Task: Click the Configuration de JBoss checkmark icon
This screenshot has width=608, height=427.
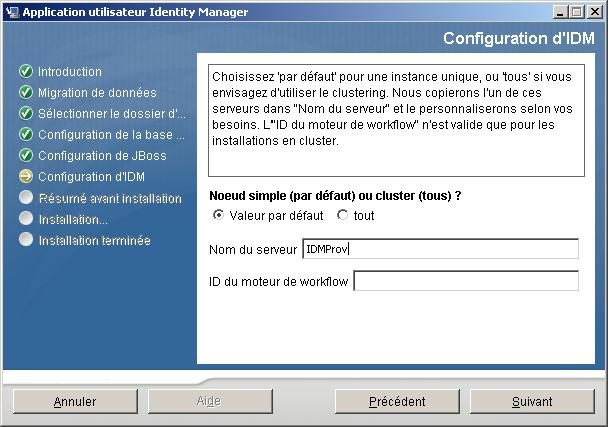Action: click(x=26, y=155)
